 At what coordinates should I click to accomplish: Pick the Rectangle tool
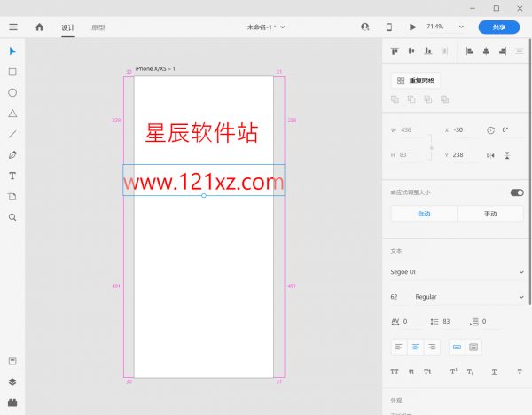pos(12,72)
